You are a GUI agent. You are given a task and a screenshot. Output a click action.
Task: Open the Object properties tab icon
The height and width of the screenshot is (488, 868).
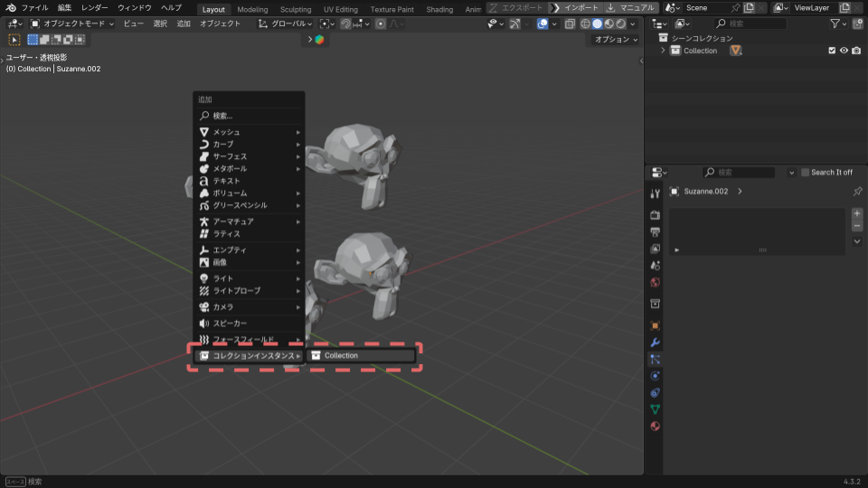point(655,326)
